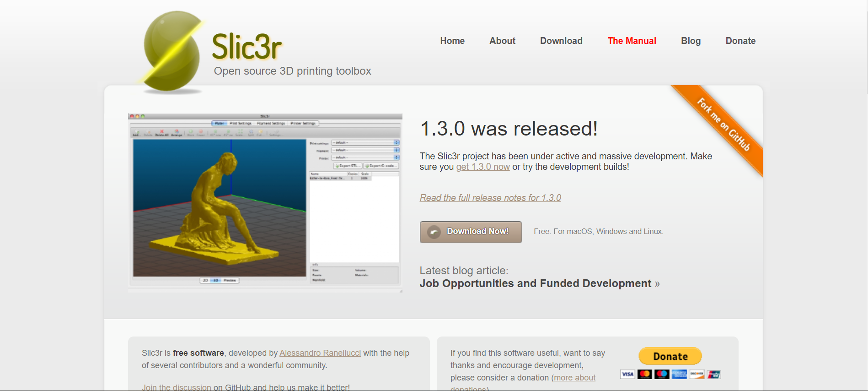Image resolution: width=868 pixels, height=391 pixels.
Task: Click the Discover card icon
Action: click(697, 374)
